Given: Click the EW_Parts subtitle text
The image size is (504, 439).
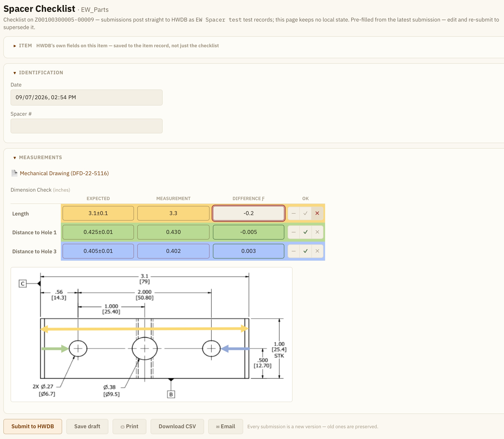Looking at the screenshot, I should (x=95, y=10).
